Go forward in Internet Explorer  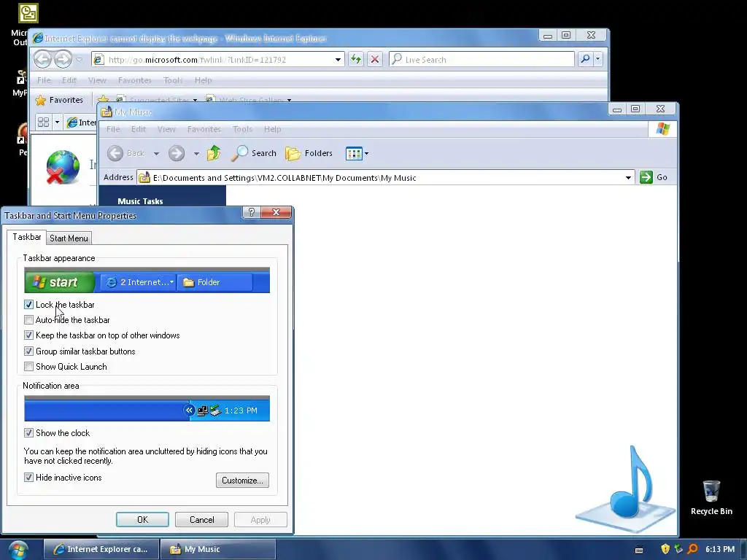(x=63, y=60)
